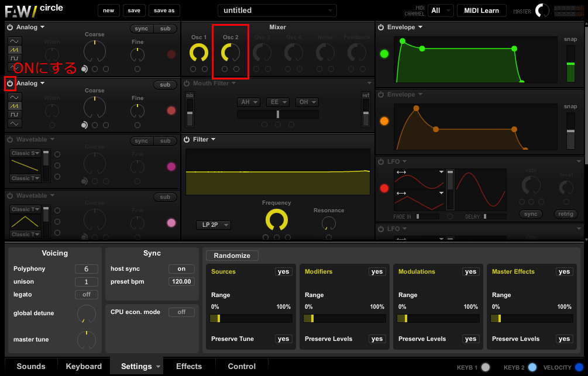Open the LP 2P filter type dropdown
588x376 pixels.
coord(213,225)
